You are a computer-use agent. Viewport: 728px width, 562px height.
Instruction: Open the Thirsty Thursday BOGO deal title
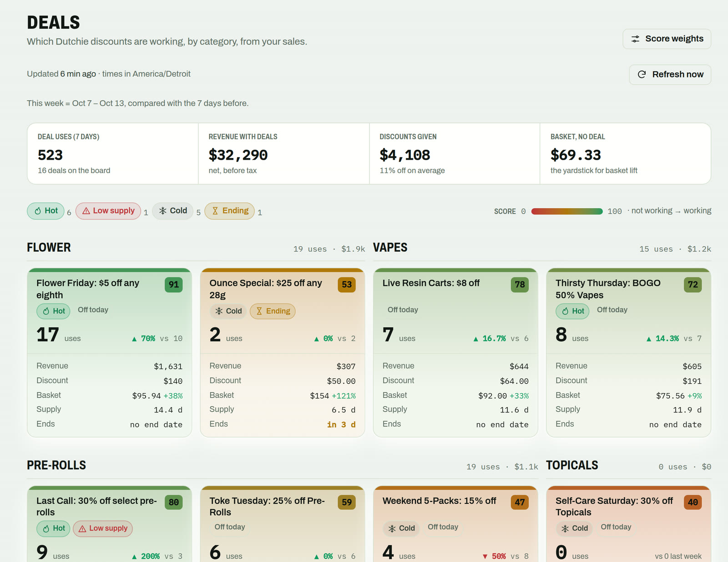click(x=608, y=289)
